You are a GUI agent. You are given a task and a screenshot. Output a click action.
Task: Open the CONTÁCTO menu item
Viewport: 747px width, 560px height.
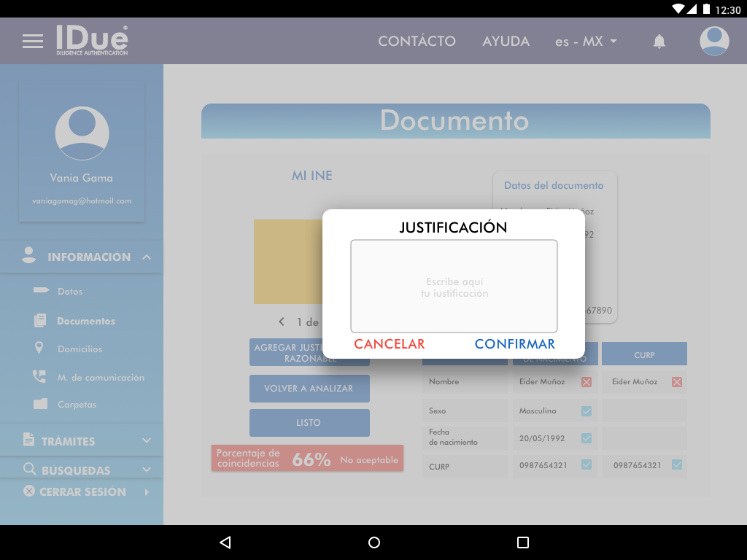(x=417, y=42)
